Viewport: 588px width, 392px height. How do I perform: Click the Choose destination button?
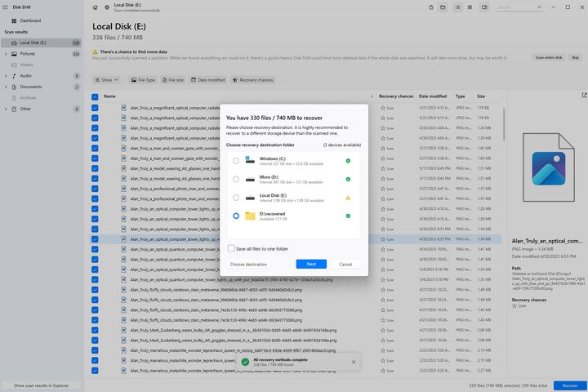(x=248, y=264)
